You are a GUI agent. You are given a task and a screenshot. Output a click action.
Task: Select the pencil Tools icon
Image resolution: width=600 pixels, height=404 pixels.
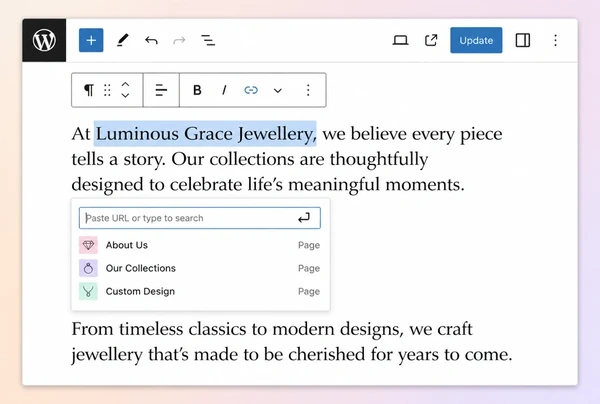pyautogui.click(x=122, y=40)
